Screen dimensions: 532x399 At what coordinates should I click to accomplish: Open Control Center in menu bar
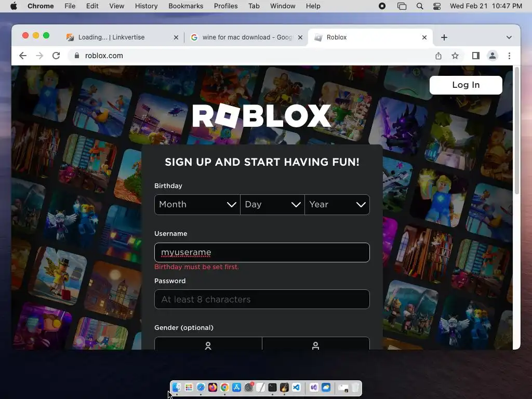pyautogui.click(x=437, y=6)
